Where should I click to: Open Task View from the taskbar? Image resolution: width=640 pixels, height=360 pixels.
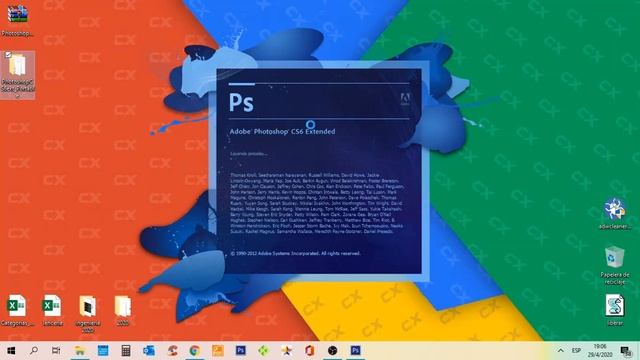click(56, 351)
